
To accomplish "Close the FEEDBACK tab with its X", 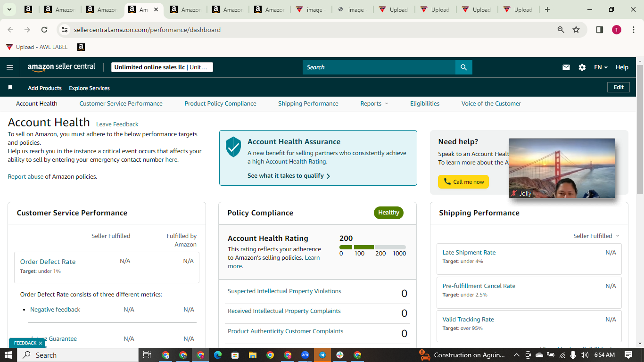I will tap(41, 343).
